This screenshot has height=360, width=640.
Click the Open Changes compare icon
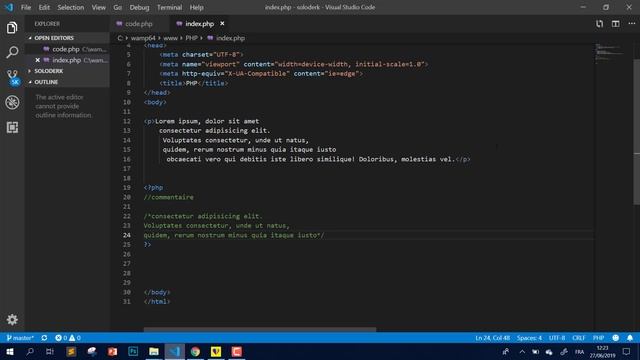point(599,24)
